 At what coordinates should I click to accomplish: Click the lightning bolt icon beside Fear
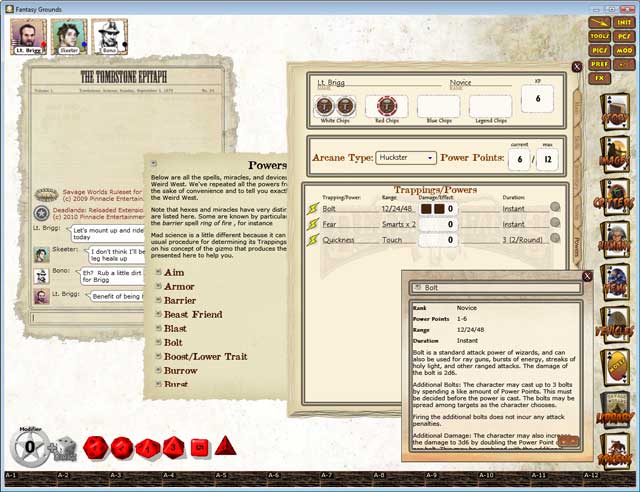pos(313,224)
